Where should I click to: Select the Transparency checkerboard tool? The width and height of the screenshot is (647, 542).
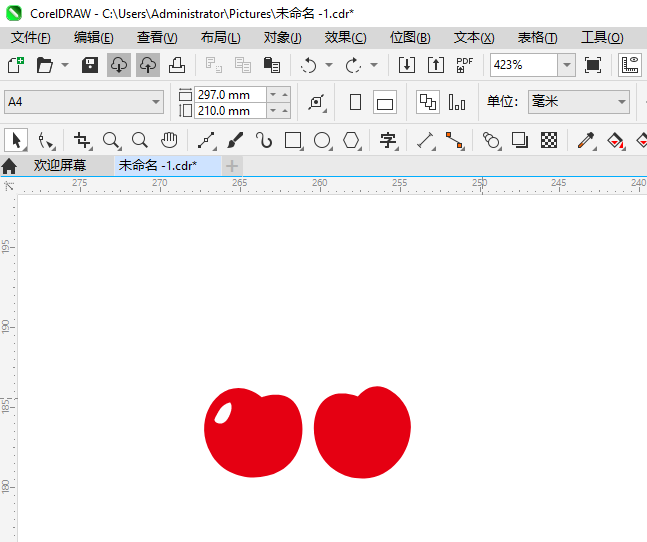[x=549, y=140]
